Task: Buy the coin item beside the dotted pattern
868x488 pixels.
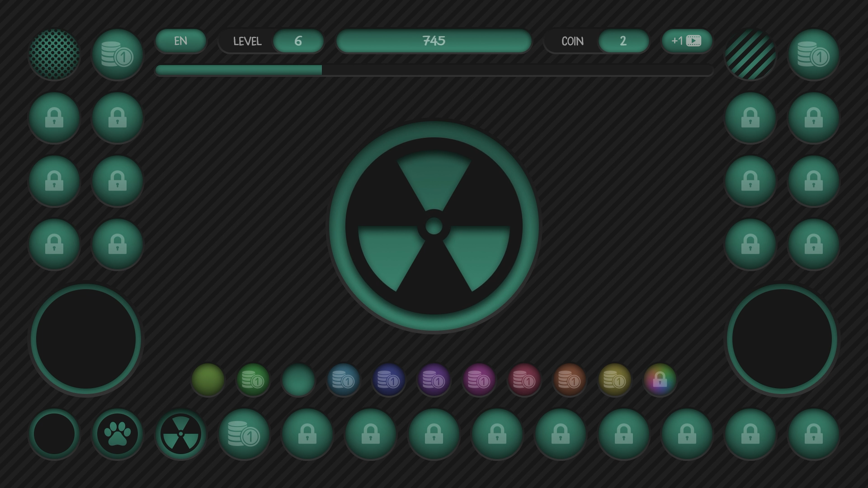Action: click(118, 55)
